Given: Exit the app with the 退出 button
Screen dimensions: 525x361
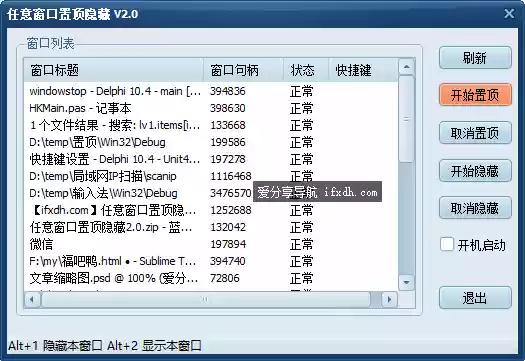Looking at the screenshot, I should pos(475,297).
